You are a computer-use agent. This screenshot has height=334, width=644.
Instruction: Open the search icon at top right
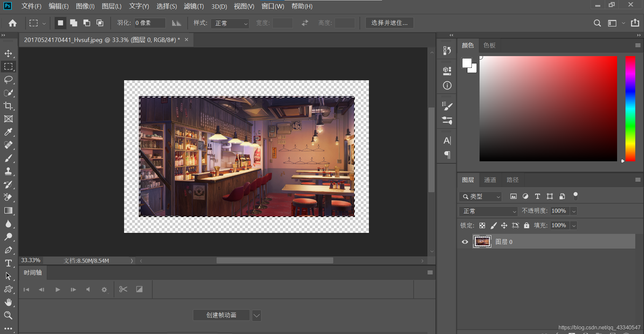(x=597, y=23)
